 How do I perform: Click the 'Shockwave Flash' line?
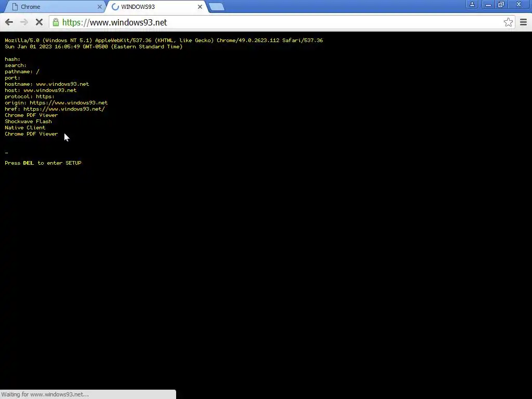click(28, 122)
